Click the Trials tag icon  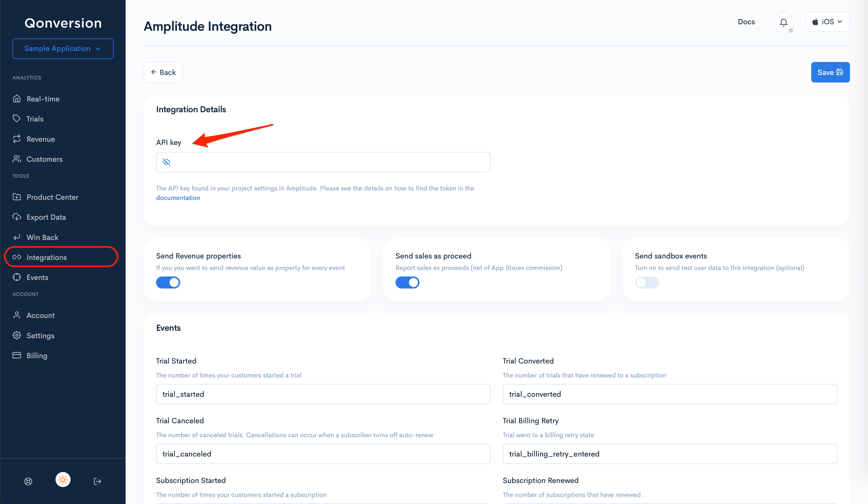(17, 118)
